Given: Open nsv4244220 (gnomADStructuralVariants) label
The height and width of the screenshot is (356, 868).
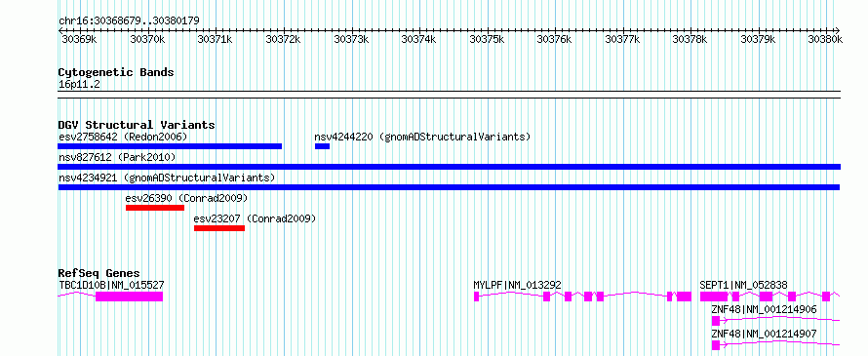Looking at the screenshot, I should click(x=422, y=137).
